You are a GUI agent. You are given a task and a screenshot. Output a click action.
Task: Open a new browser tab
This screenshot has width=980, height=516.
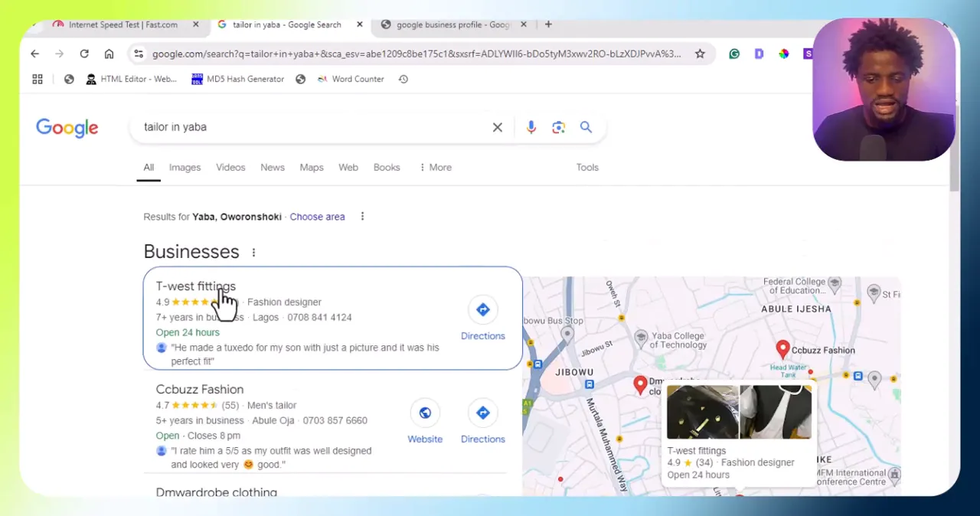[x=548, y=24]
